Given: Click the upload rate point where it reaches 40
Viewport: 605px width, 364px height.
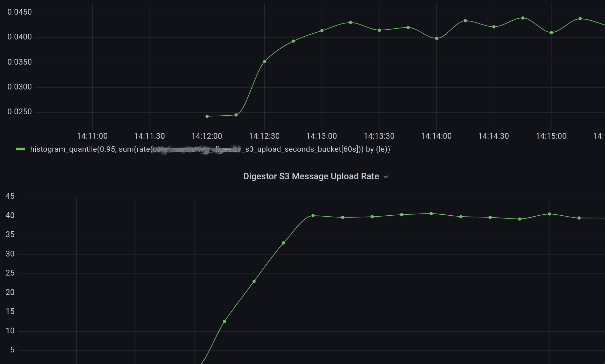Looking at the screenshot, I should (313, 216).
